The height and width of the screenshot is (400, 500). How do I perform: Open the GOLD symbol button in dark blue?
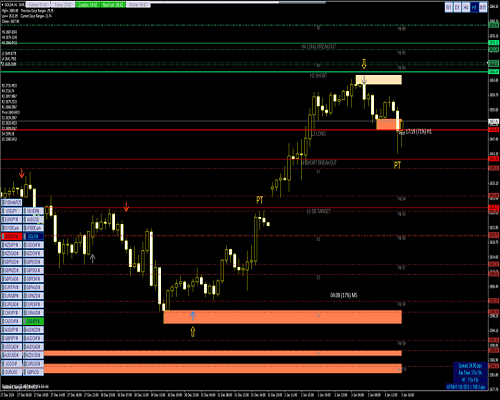(33, 236)
